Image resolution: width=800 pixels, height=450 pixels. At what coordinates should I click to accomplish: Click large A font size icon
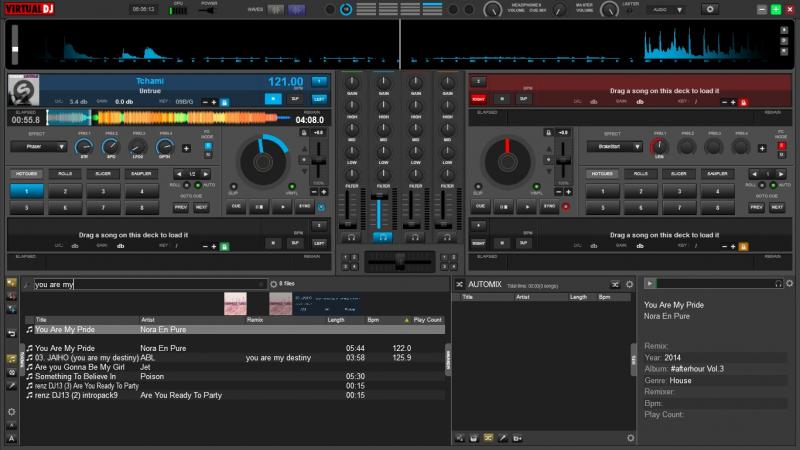coord(11,439)
